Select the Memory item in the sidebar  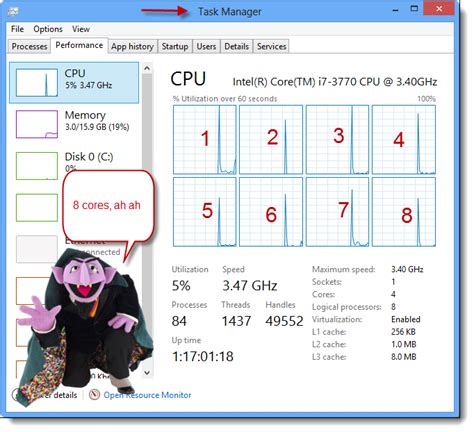pos(74,124)
